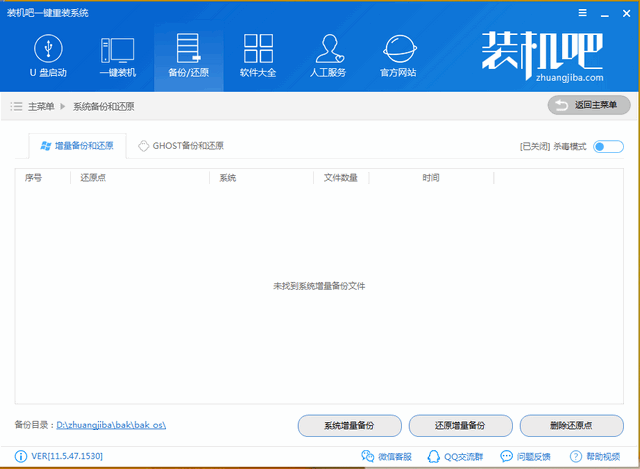Switch to the GHOST备份和还原 tab
Screen dimensions: 640x469
point(181,146)
